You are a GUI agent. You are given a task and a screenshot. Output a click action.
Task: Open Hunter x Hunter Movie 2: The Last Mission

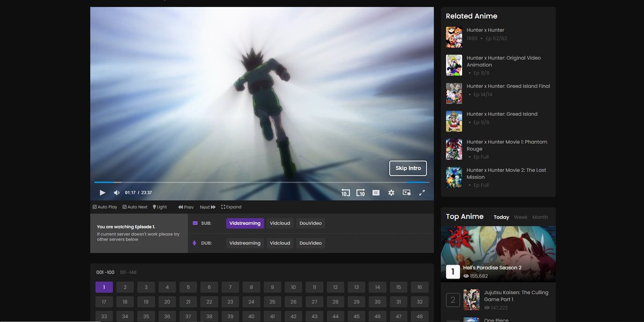(x=506, y=173)
